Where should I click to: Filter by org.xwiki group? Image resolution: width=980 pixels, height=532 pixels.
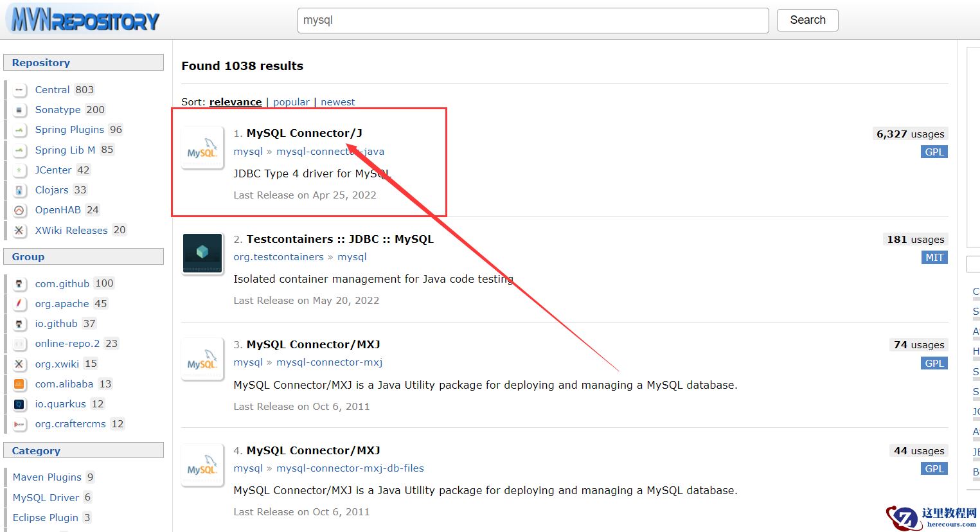(x=57, y=364)
